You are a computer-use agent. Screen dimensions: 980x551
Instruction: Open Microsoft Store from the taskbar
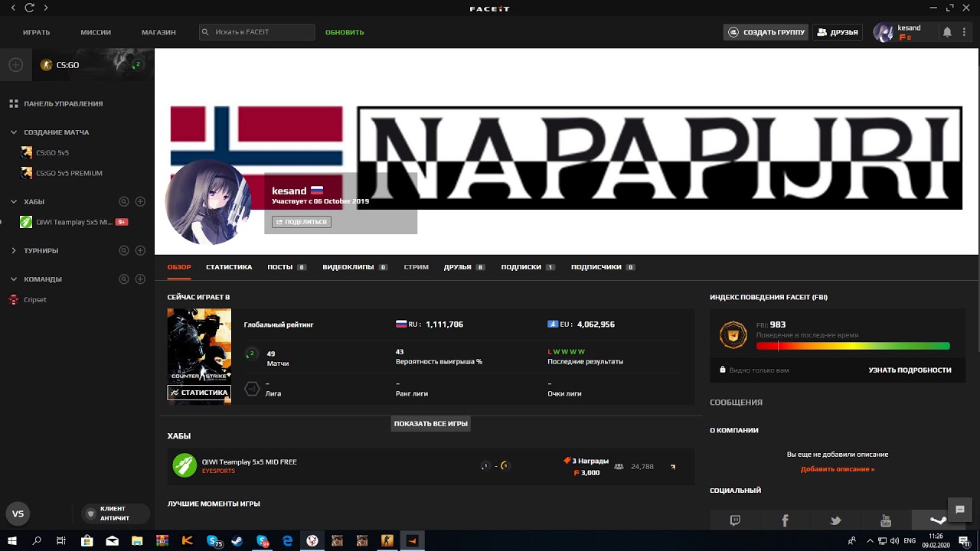pyautogui.click(x=87, y=540)
